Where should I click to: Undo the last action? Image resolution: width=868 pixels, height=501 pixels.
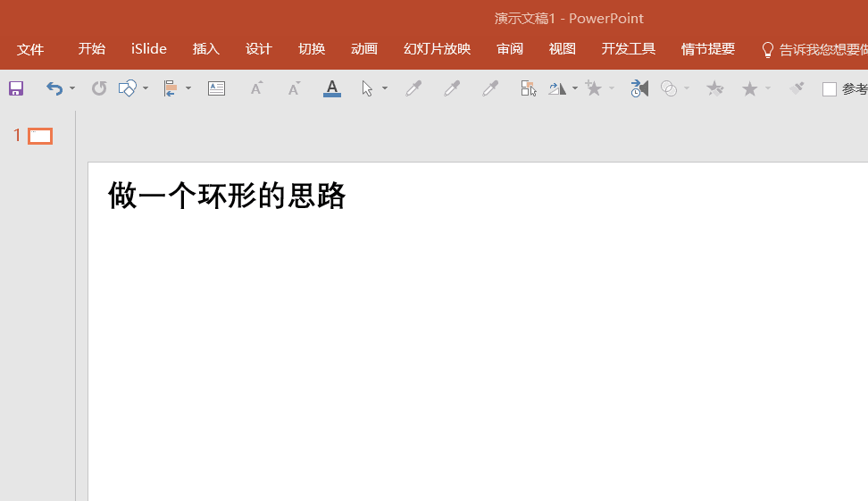pyautogui.click(x=54, y=88)
